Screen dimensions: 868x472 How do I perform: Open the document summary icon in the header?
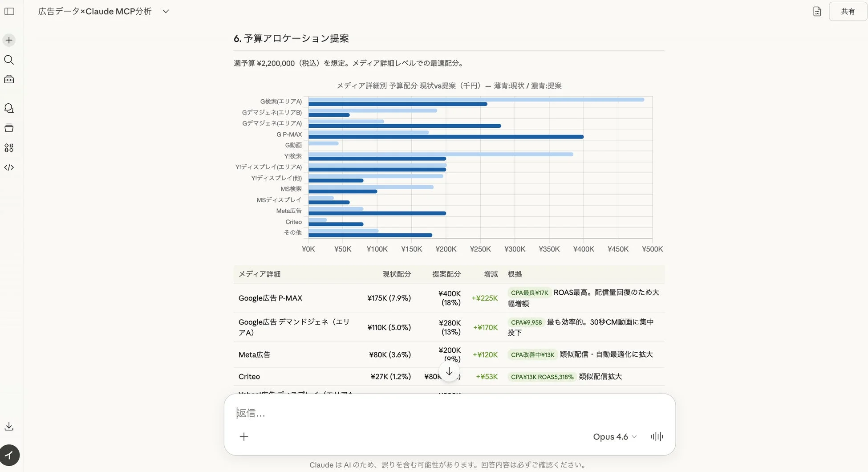point(817,11)
